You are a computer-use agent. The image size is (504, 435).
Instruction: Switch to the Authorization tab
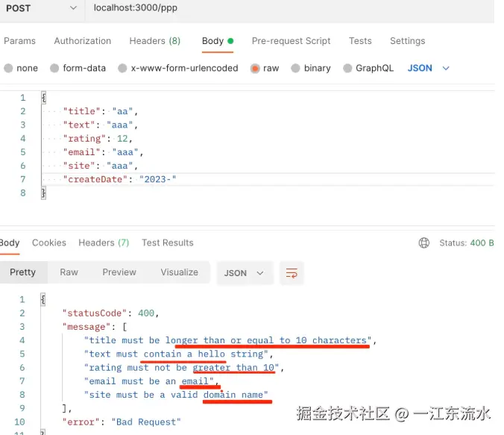[83, 41]
